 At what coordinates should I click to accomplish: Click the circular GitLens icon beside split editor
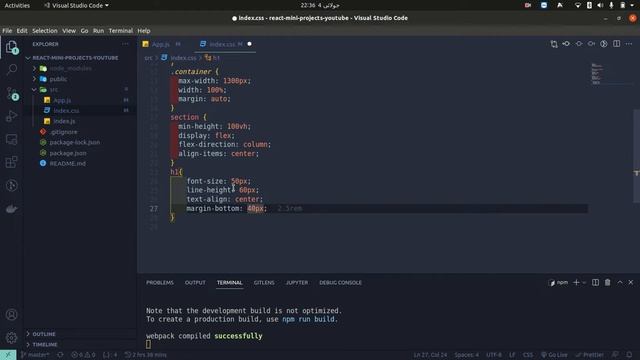point(604,44)
